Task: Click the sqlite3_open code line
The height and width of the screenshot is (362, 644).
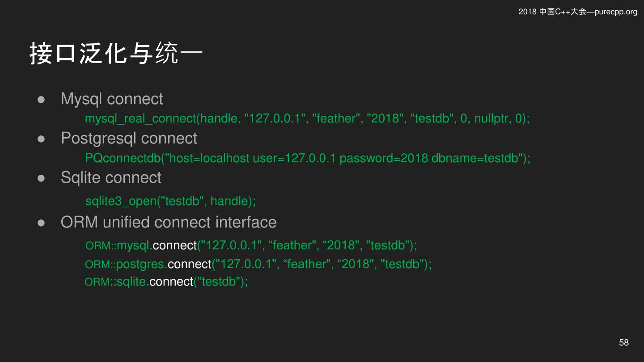Action: click(171, 201)
